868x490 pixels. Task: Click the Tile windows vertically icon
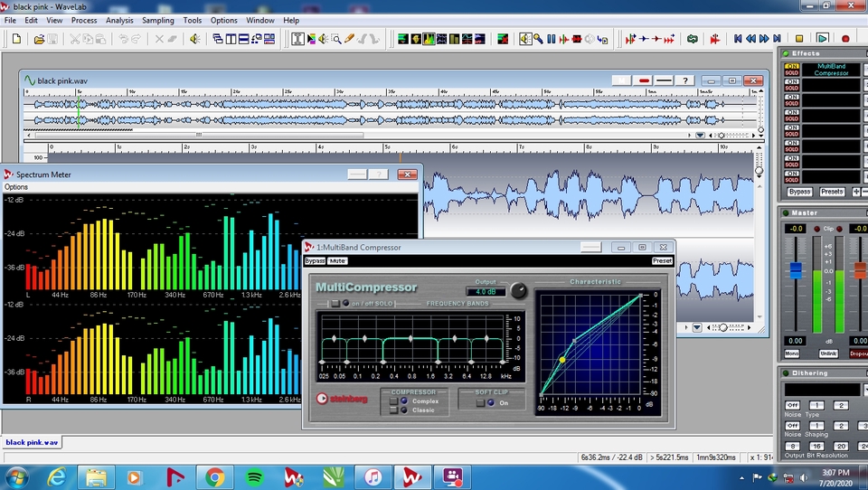pos(231,39)
